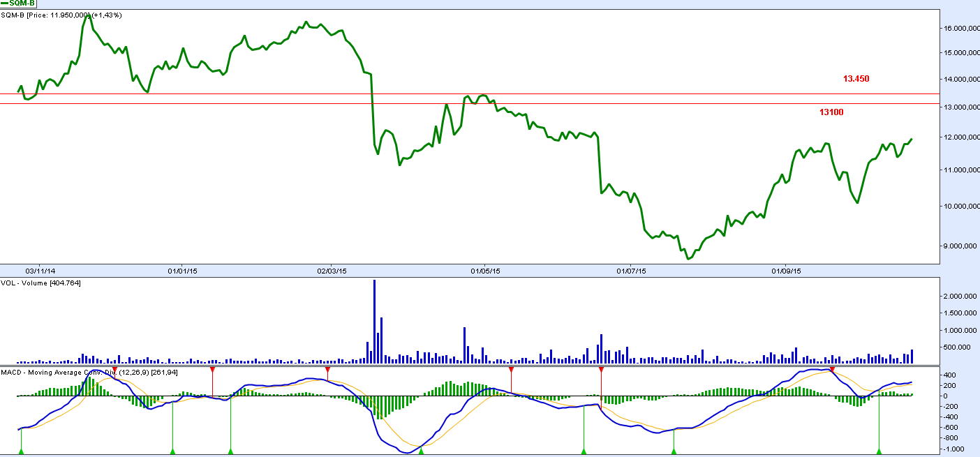Select the 01/05/15 date axis label
This screenshot has width=980, height=457.
tap(485, 270)
